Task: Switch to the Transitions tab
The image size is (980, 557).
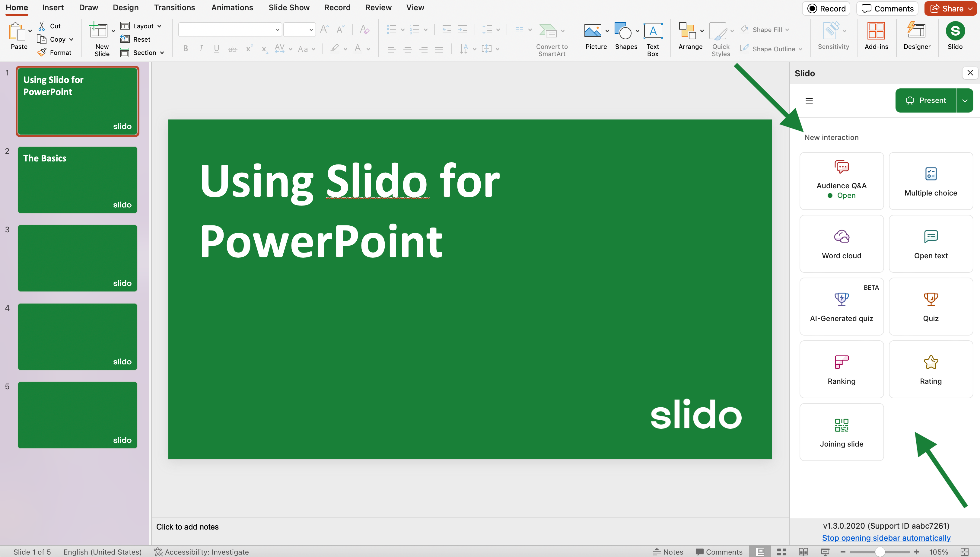Action: point(174,8)
